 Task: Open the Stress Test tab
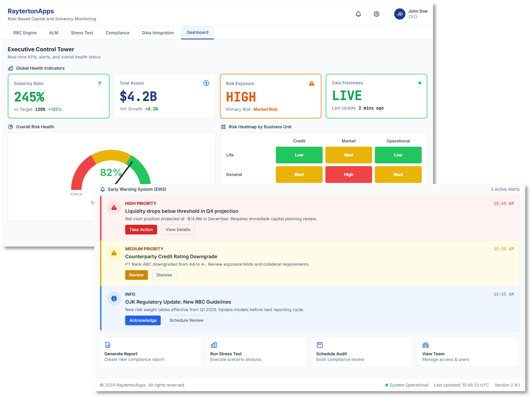tap(82, 33)
